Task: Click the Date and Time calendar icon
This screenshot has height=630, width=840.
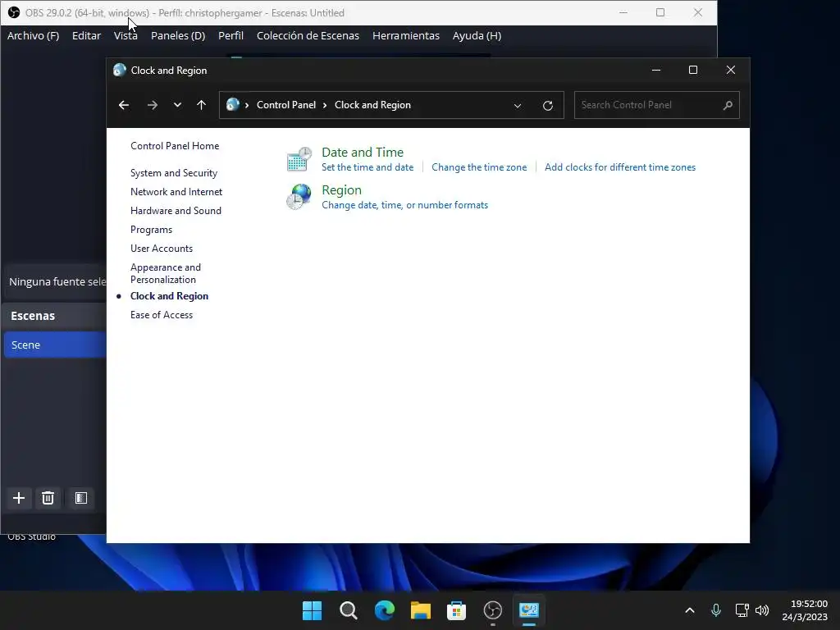Action: [x=299, y=159]
